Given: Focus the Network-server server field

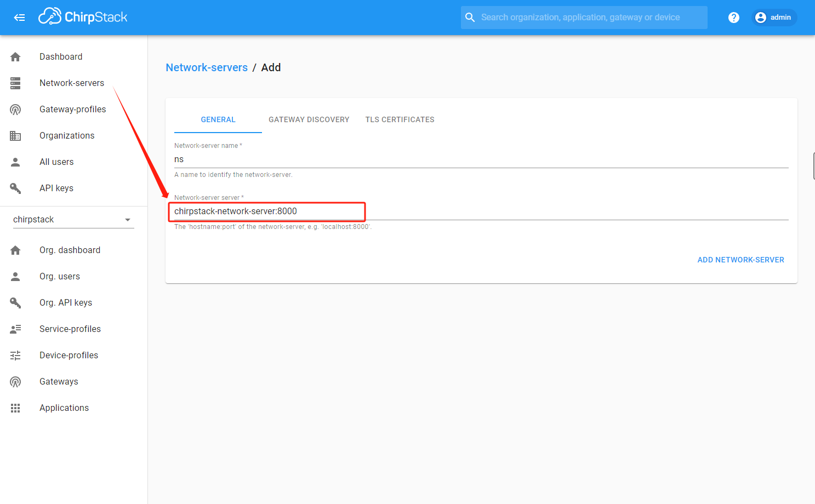Looking at the screenshot, I should click(481, 211).
